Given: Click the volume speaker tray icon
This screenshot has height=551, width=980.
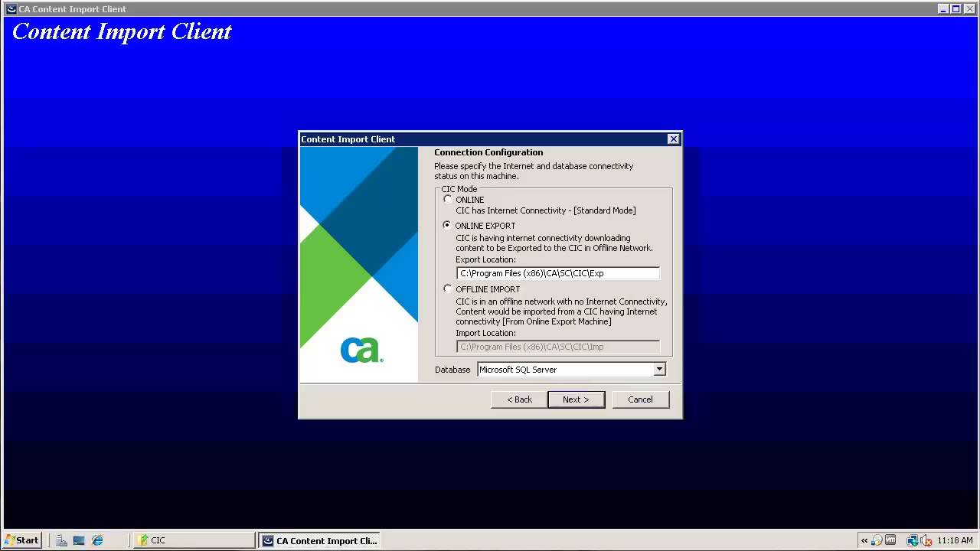Looking at the screenshot, I should [x=926, y=540].
